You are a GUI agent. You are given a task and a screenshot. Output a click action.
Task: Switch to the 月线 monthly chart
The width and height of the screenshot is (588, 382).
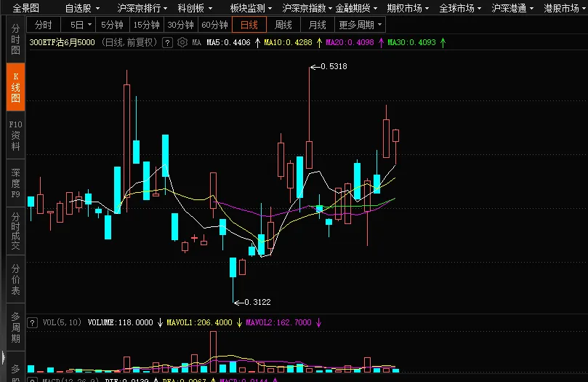click(318, 25)
